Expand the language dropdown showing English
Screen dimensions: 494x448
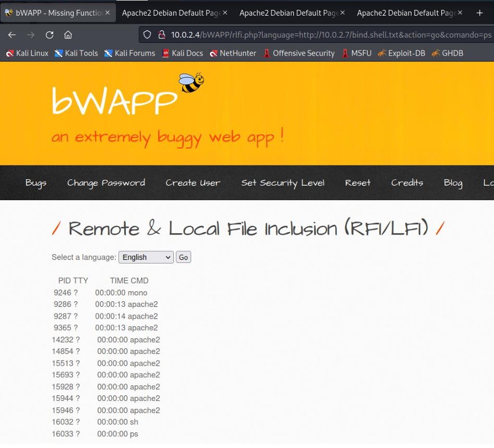[146, 257]
